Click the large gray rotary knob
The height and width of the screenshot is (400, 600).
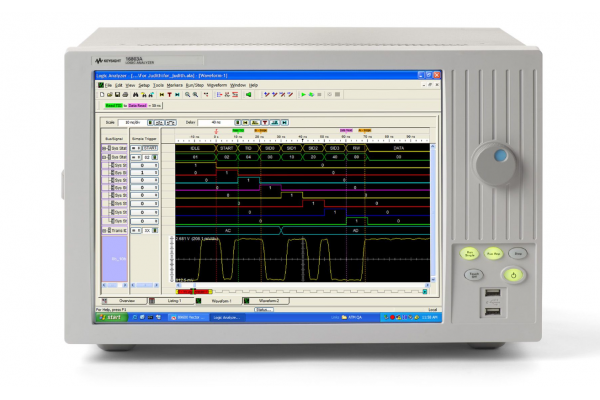coord(496,164)
